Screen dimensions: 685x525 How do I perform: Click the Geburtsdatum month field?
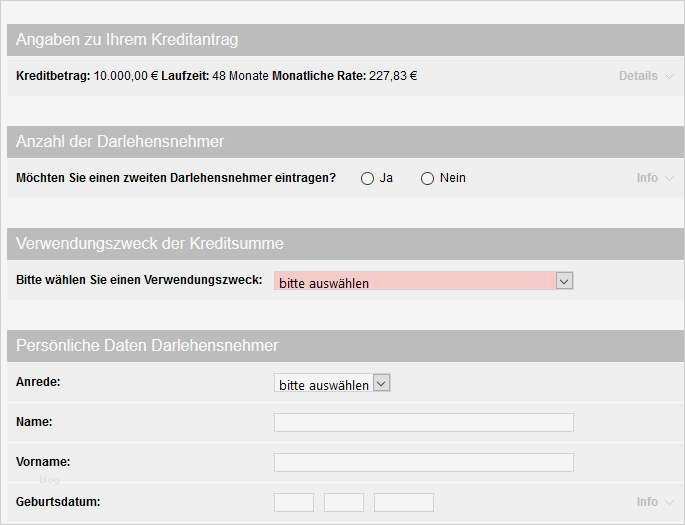coord(343,502)
